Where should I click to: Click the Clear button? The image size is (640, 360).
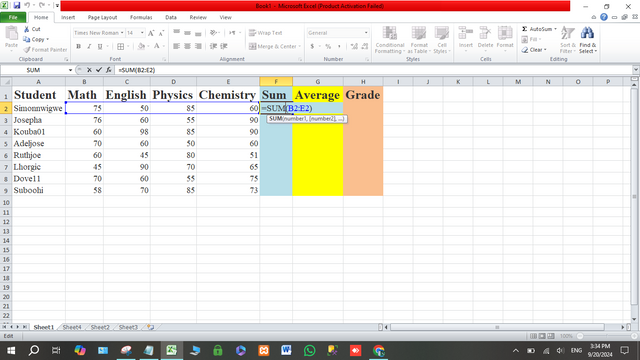pos(534,50)
